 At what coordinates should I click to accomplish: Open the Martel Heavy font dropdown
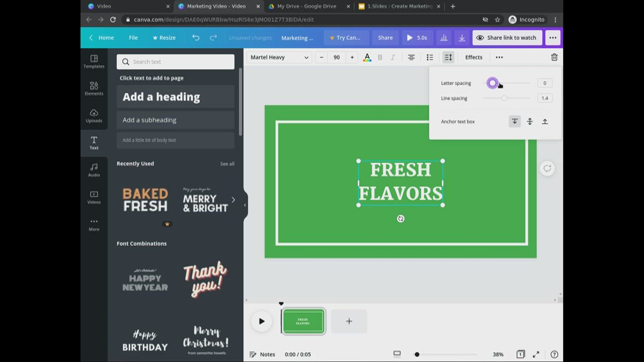(x=279, y=57)
